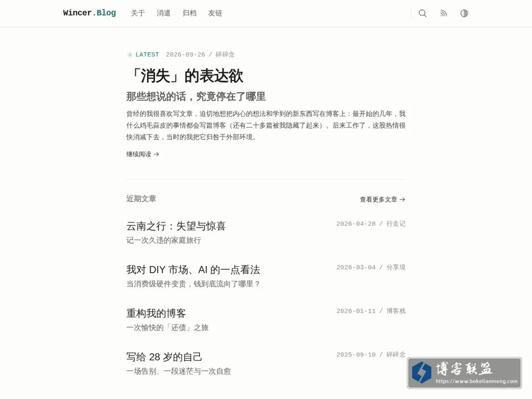Open the 归档 menu item
The height and width of the screenshot is (399, 532).
click(x=189, y=13)
